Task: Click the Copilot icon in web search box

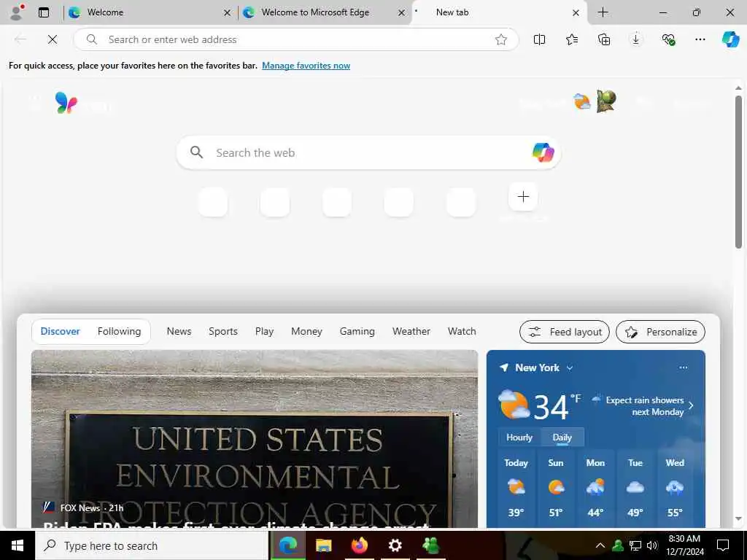Action: click(543, 153)
